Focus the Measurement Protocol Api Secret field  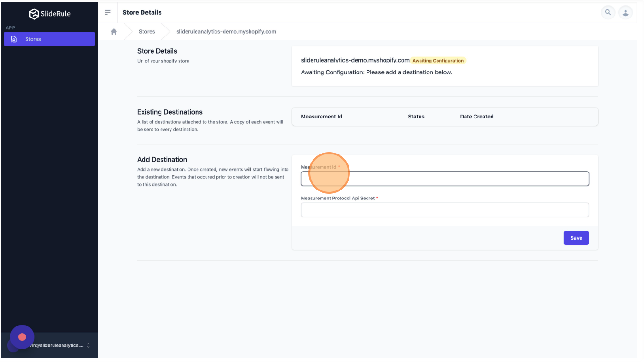445,210
